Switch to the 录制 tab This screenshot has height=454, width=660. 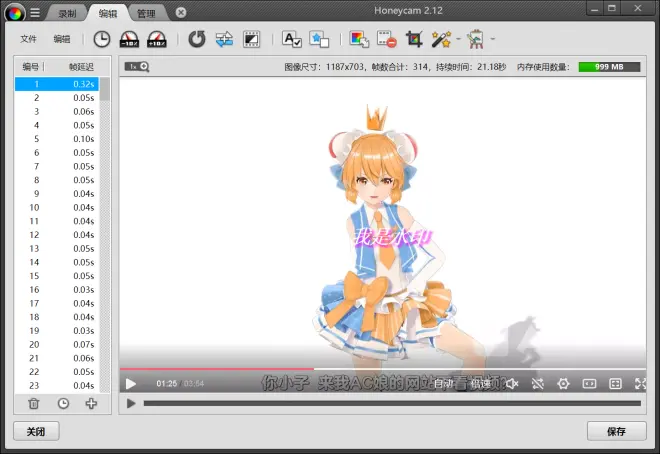pos(67,13)
